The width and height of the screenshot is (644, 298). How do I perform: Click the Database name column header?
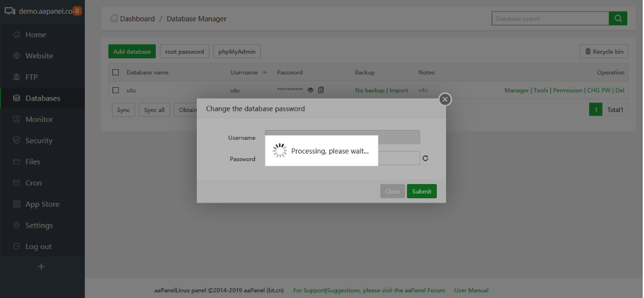[x=148, y=72]
